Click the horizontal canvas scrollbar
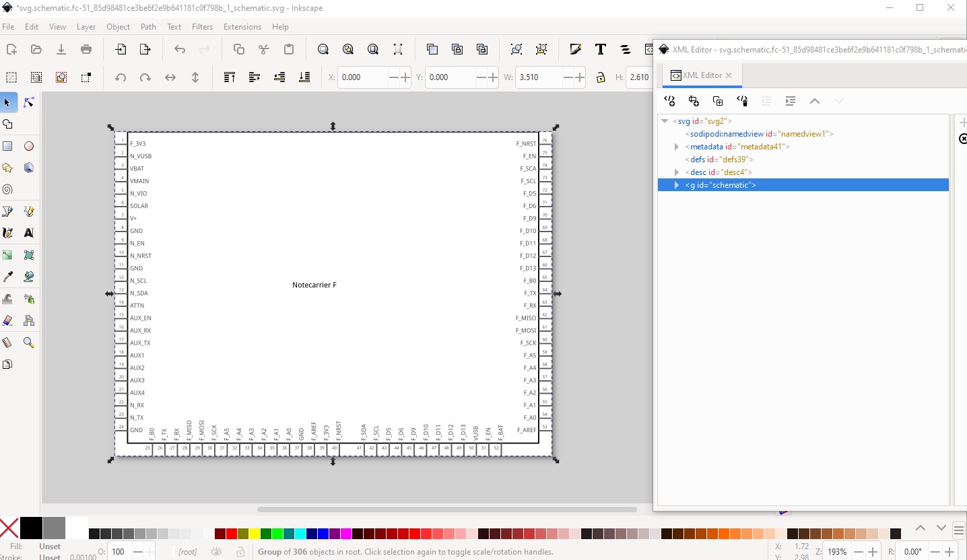The height and width of the screenshot is (560, 967). coord(446,510)
